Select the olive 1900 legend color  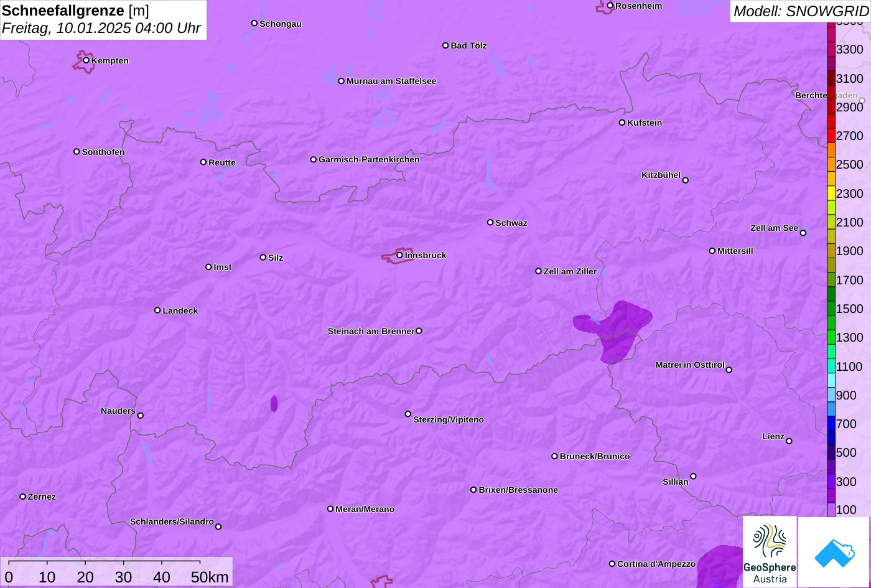click(831, 251)
